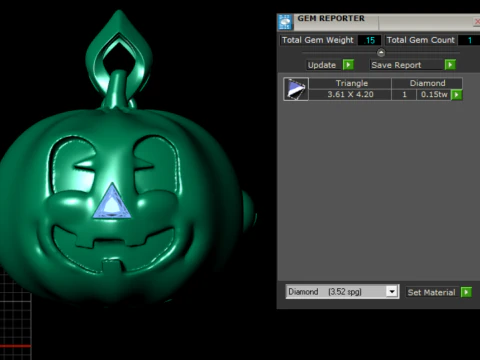This screenshot has width=480, height=360.
Task: Click the collapse arrow below Total Gem Weight
Action: point(381,53)
